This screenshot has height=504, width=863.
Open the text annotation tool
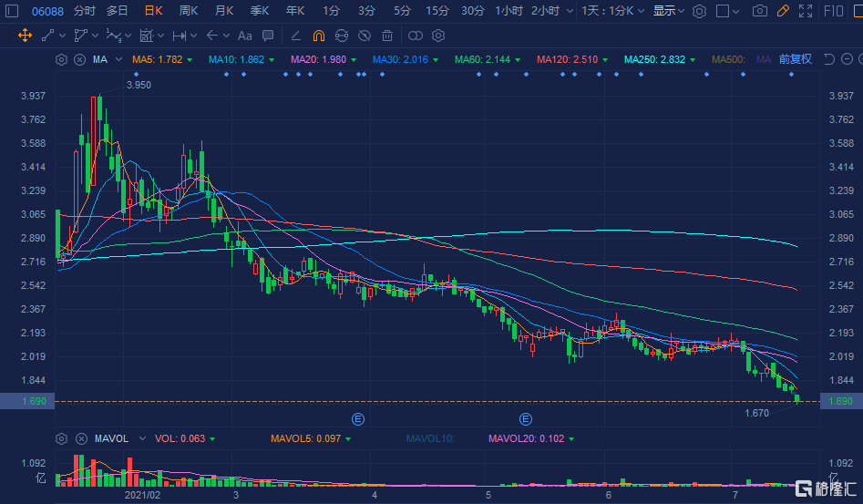pos(244,36)
